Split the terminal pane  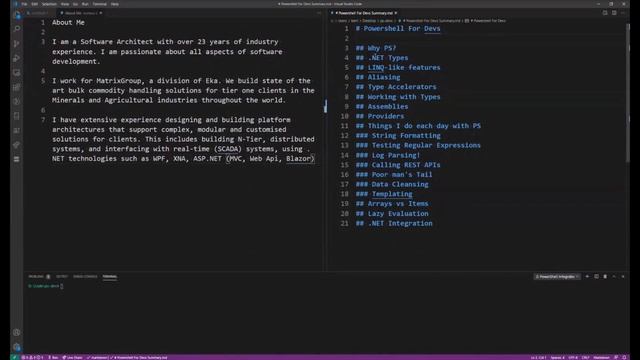click(596, 277)
